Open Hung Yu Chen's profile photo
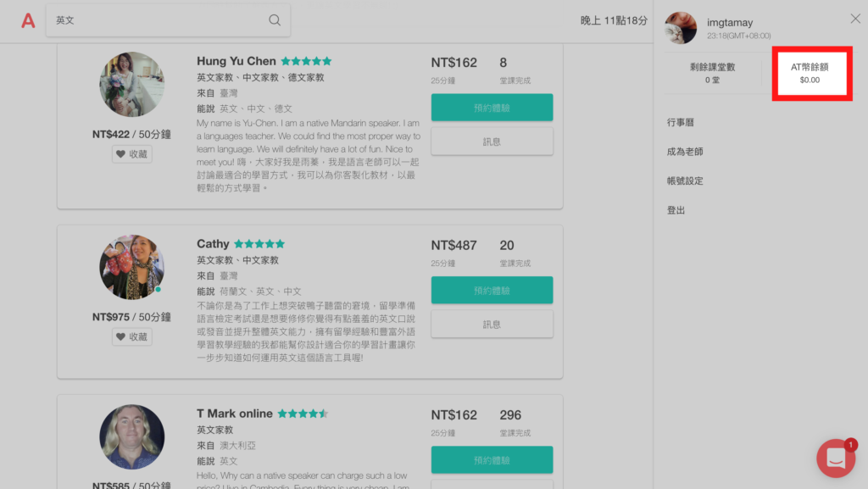The image size is (868, 489). [131, 84]
